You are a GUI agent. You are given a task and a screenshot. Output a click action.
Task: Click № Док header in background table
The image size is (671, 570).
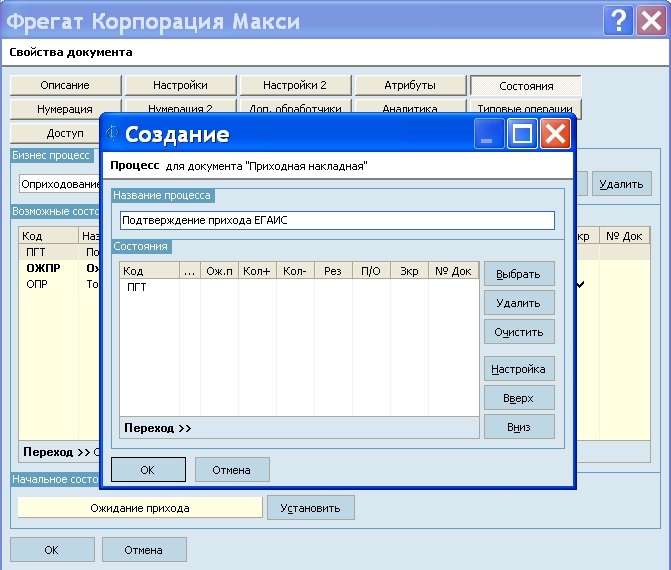coord(624,236)
